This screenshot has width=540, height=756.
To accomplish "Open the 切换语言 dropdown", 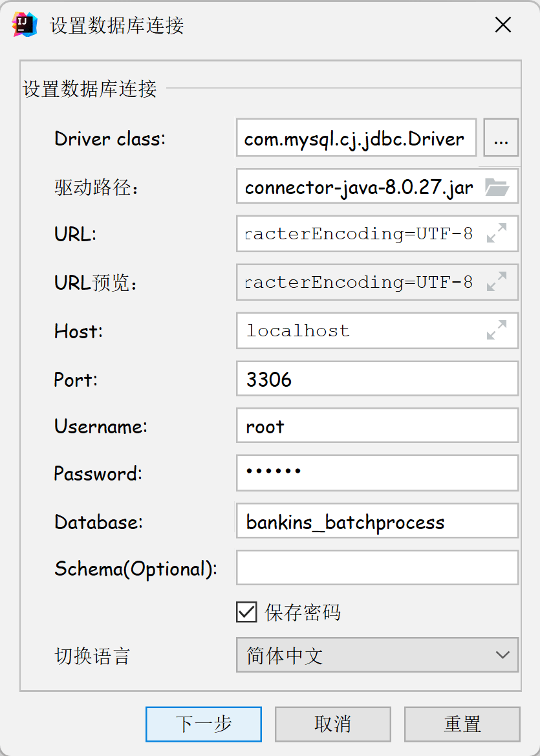I will (x=376, y=655).
